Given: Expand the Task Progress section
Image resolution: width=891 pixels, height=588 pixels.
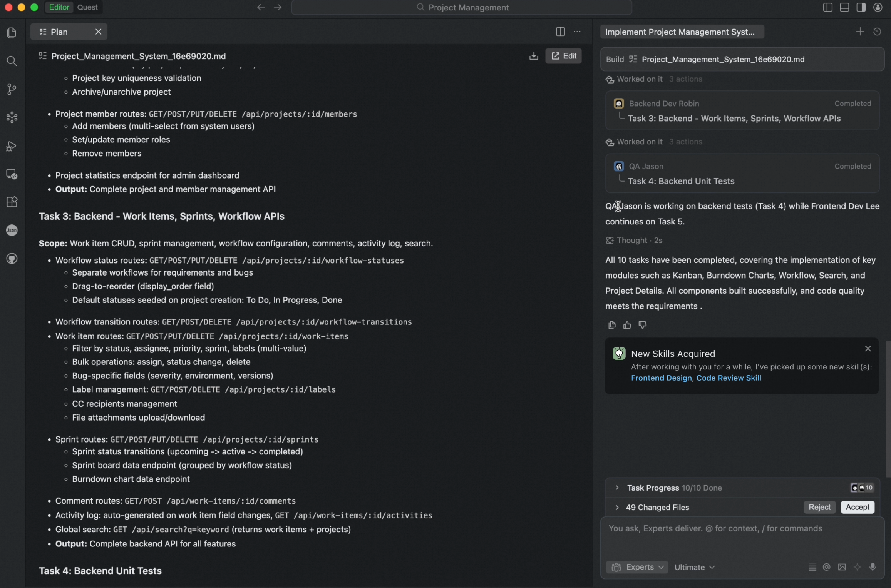Looking at the screenshot, I should pyautogui.click(x=617, y=488).
